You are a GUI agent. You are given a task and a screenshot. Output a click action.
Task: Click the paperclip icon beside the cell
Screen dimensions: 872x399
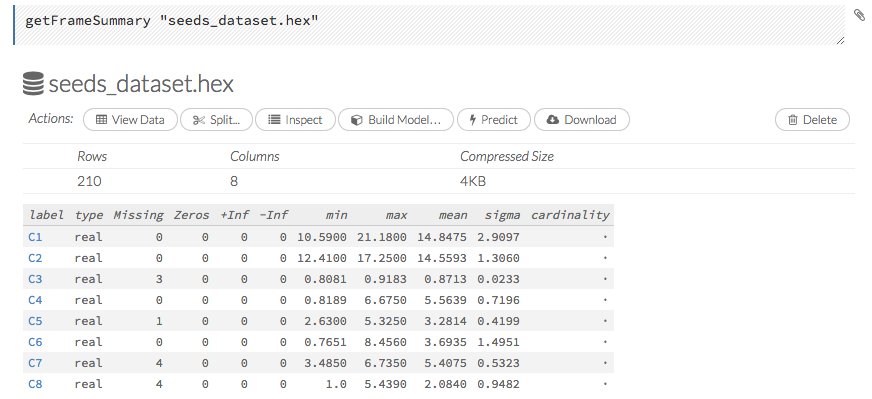pos(859,15)
